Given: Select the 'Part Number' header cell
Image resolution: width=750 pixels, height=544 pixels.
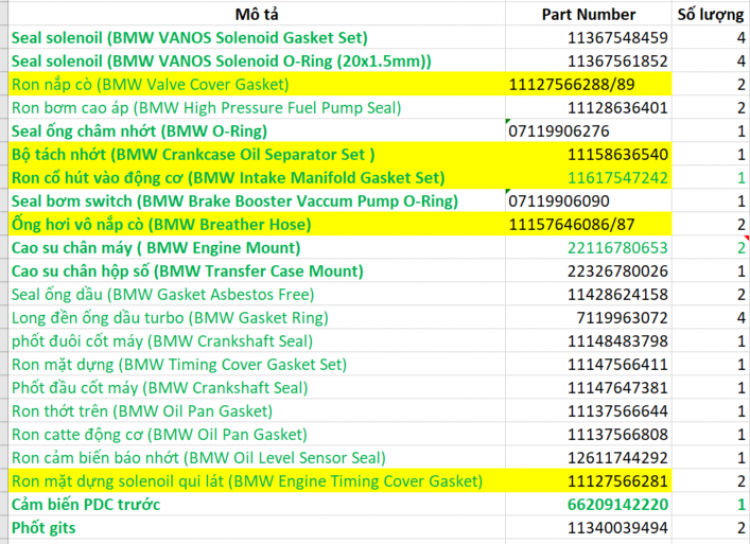Looking at the screenshot, I should 588,14.
